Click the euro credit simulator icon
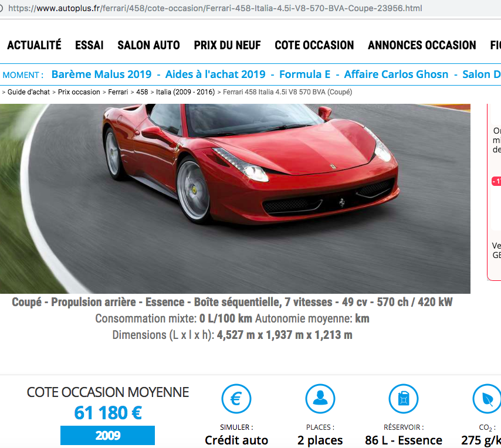The width and height of the screenshot is (501, 448). (x=236, y=399)
